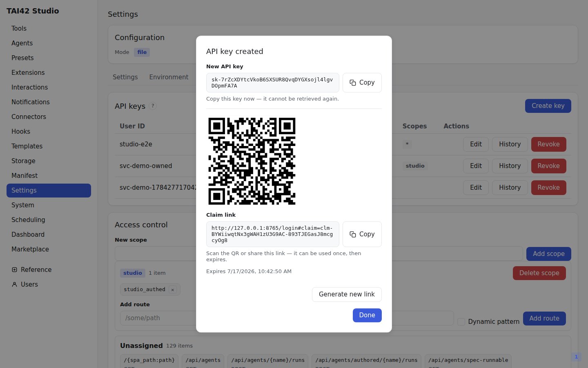Click Generate new link button
Image resolution: width=588 pixels, height=368 pixels.
pyautogui.click(x=347, y=294)
